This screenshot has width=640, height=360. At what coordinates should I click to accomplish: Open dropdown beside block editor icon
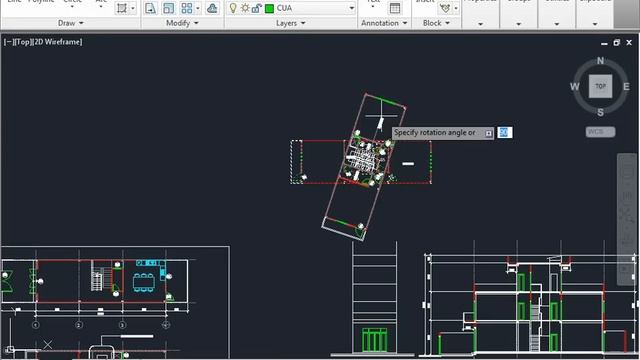[x=456, y=8]
